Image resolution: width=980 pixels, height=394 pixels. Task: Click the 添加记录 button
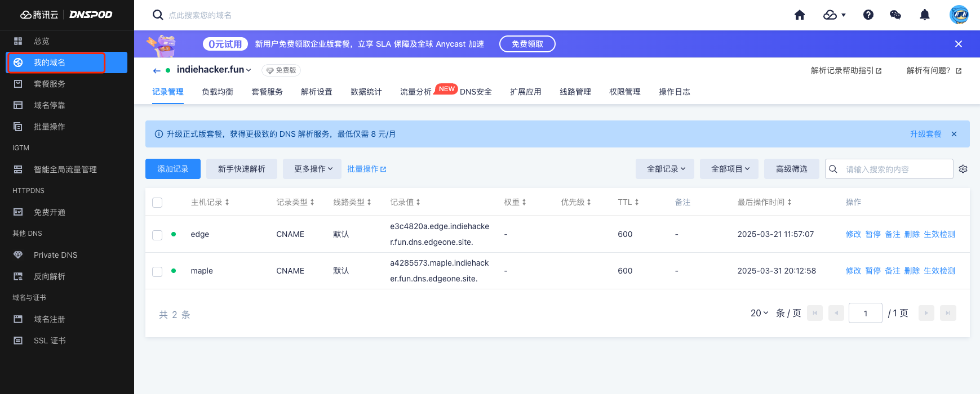point(173,169)
